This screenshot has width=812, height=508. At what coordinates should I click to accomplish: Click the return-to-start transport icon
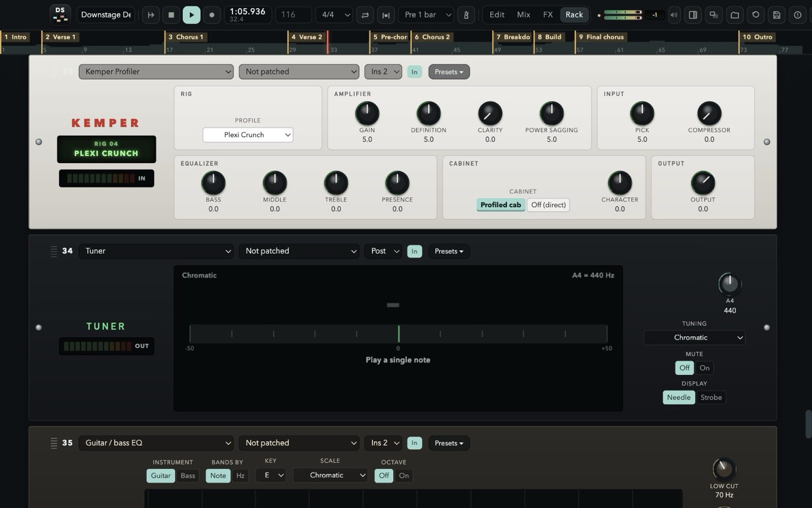click(151, 15)
